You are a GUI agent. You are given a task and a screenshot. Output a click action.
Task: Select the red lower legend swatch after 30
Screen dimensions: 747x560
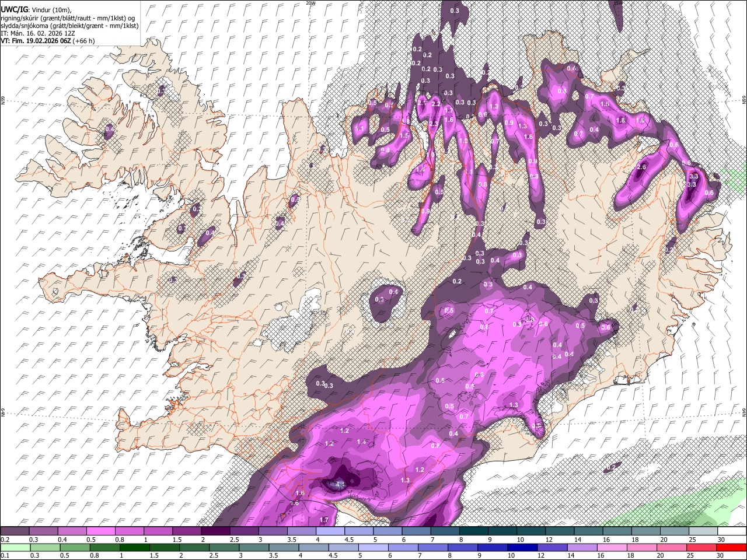click(x=731, y=547)
